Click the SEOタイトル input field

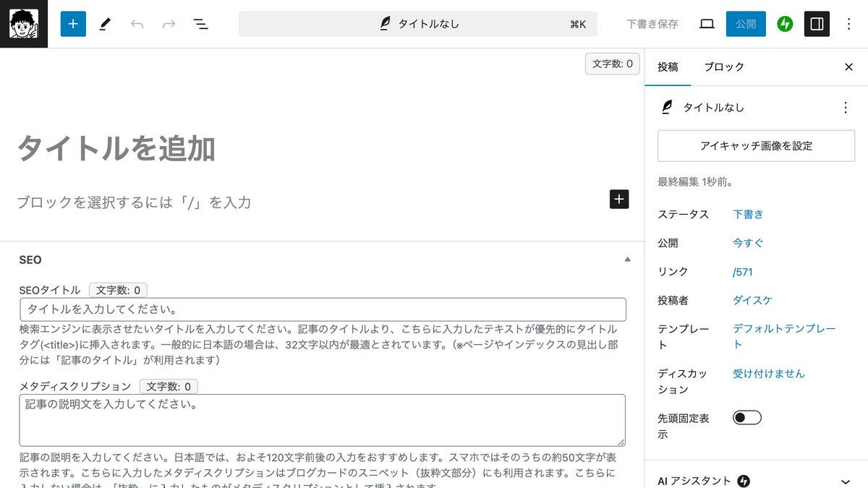322,309
